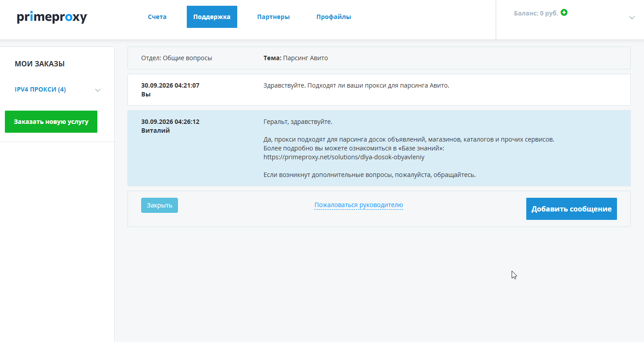Click the timestamp 30.09.2026 04:26:12
644x342 pixels.
tap(170, 122)
